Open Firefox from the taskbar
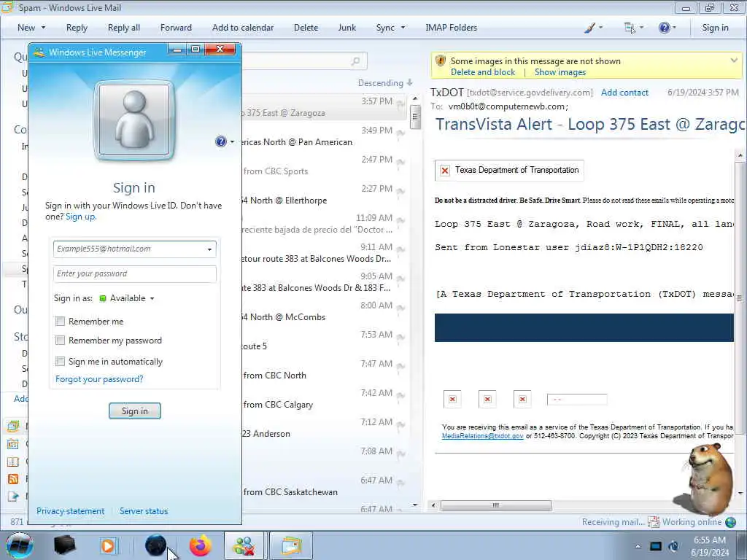747x560 pixels. [201, 545]
